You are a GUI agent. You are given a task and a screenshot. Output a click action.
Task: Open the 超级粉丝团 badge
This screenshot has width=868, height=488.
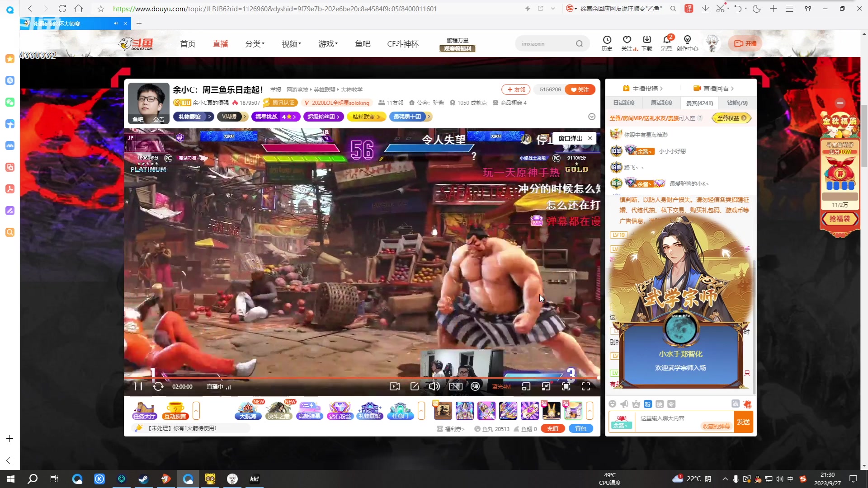coord(323,117)
